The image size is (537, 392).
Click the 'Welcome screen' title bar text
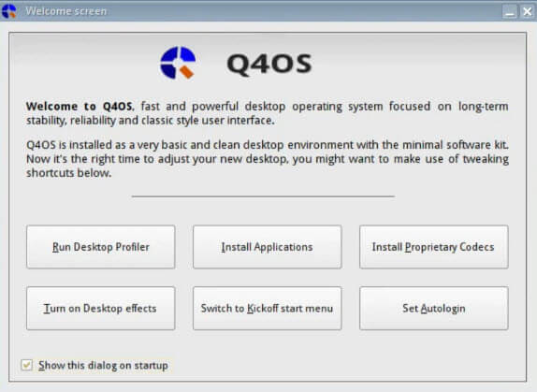click(66, 11)
